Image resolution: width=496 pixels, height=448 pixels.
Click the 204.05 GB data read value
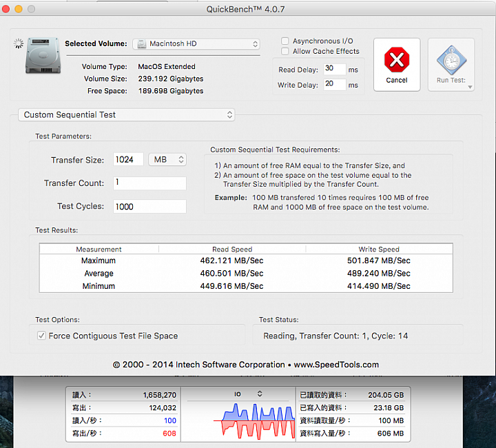(x=386, y=395)
